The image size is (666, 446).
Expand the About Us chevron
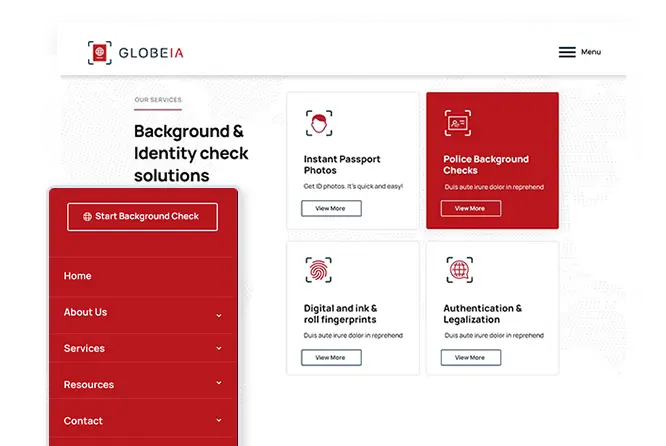click(x=219, y=316)
